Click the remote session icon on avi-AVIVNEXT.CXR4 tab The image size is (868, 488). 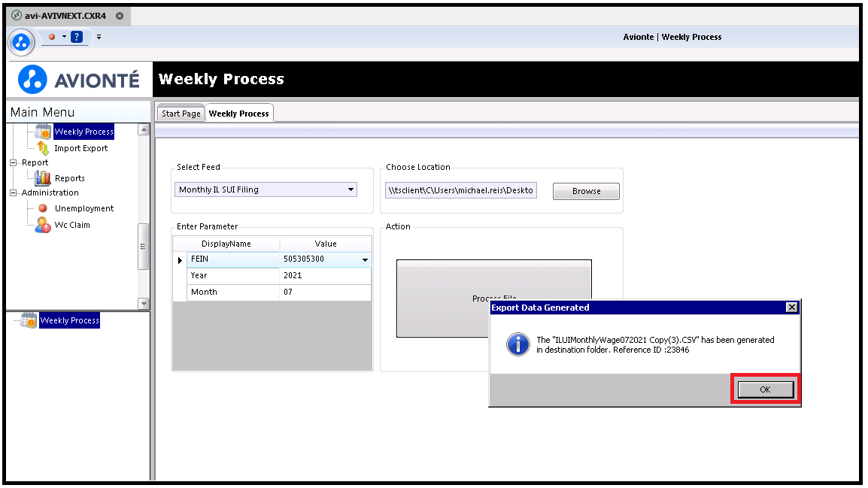tap(17, 16)
